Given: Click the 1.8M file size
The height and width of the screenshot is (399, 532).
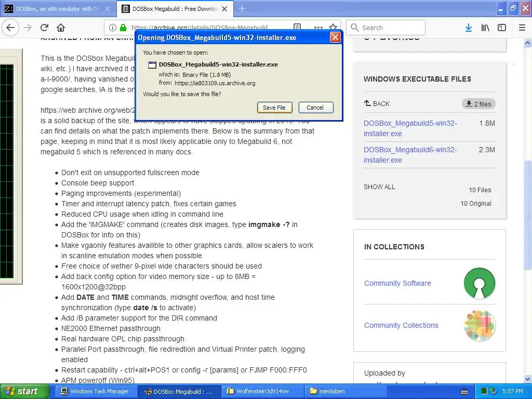Looking at the screenshot, I should pyautogui.click(x=487, y=123).
